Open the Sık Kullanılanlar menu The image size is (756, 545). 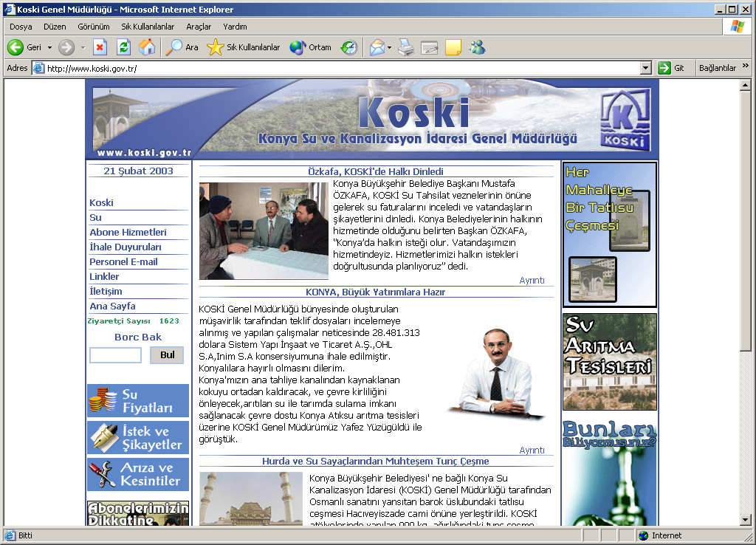click(148, 27)
